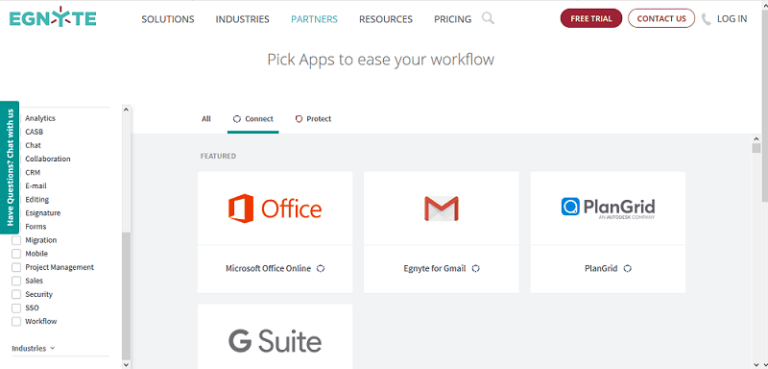Screen dimensions: 768x369
Task: Switch to the Protect tab
Action: (313, 119)
